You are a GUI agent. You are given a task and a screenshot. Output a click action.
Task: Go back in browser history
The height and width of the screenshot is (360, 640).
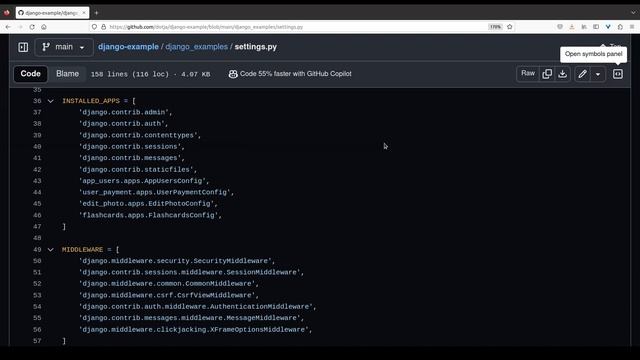(x=8, y=27)
